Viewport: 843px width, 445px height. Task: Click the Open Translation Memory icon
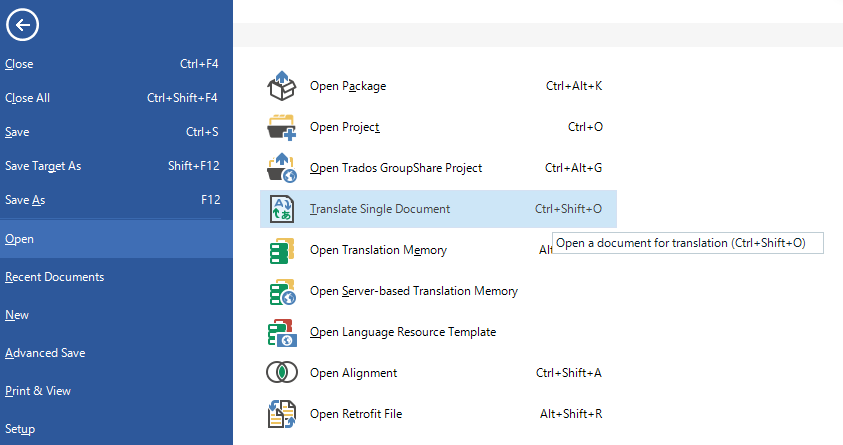coord(282,250)
